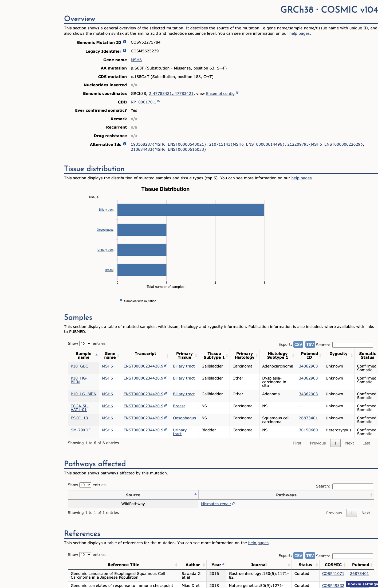Go to Previous page of Pathways table

pos(334,513)
